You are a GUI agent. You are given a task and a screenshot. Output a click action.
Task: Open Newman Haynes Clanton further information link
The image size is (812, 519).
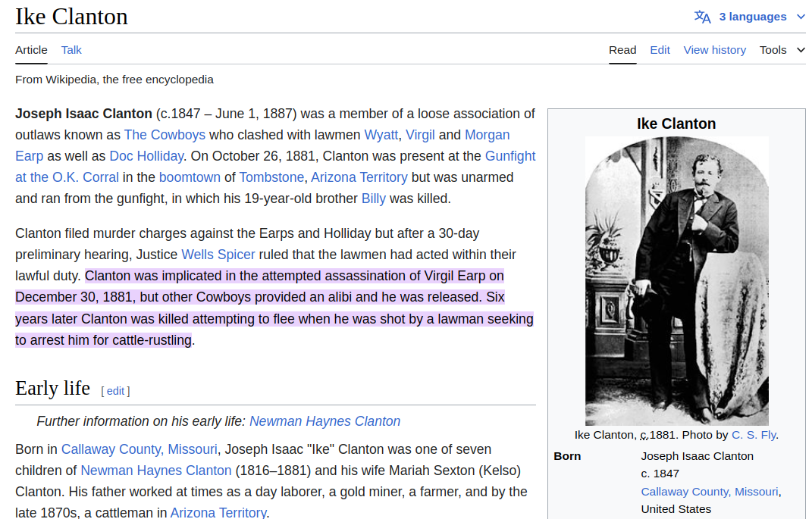click(x=324, y=421)
